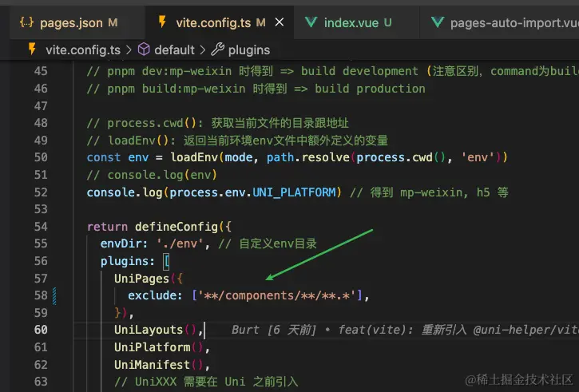This screenshot has height=392, width=579.
Task: Expand breadcrumb chevron after vite.config.ts
Action: [129, 49]
